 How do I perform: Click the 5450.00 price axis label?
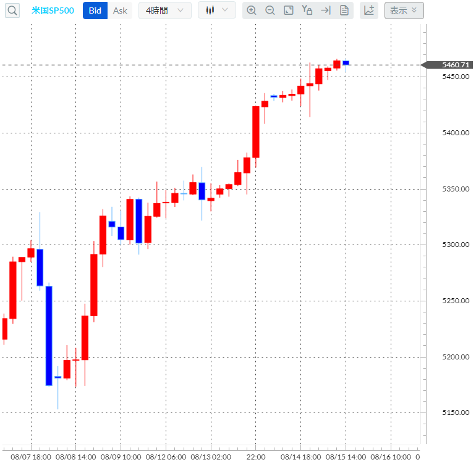(x=456, y=77)
